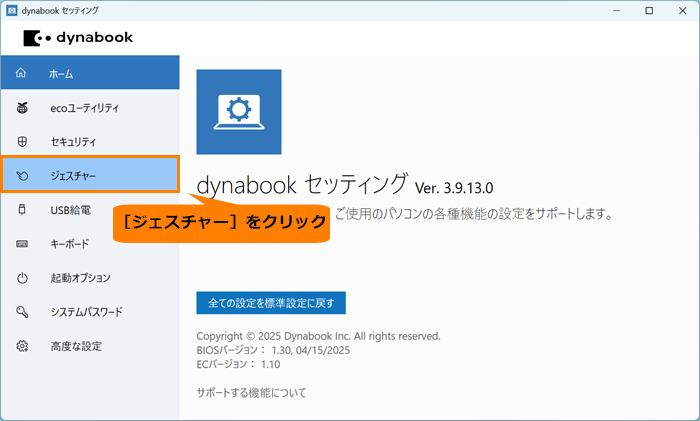Select セキュリティ in the sidebar
This screenshot has width=700, height=421.
point(90,142)
